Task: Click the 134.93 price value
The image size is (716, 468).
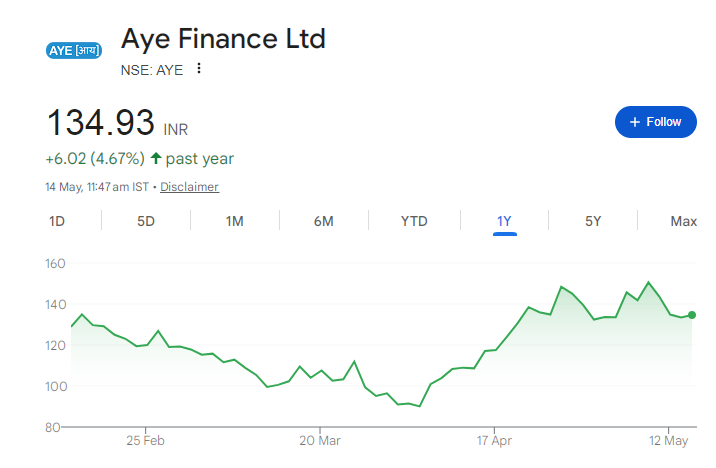Action: point(101,122)
